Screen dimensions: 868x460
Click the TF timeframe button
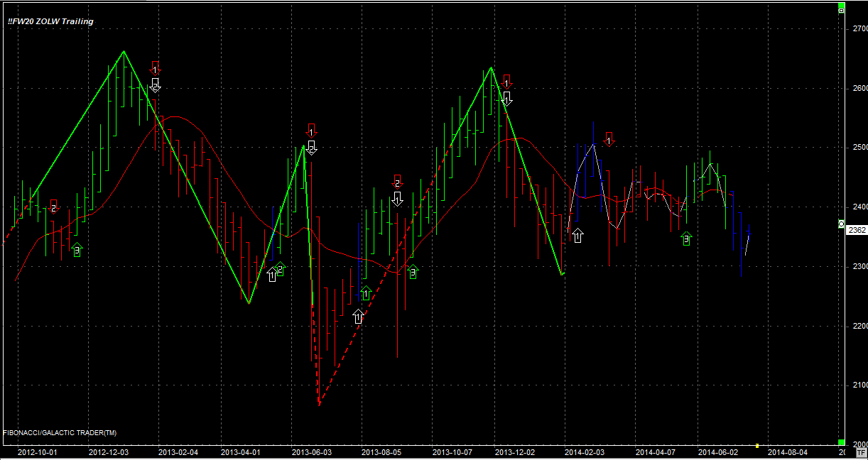point(861,451)
